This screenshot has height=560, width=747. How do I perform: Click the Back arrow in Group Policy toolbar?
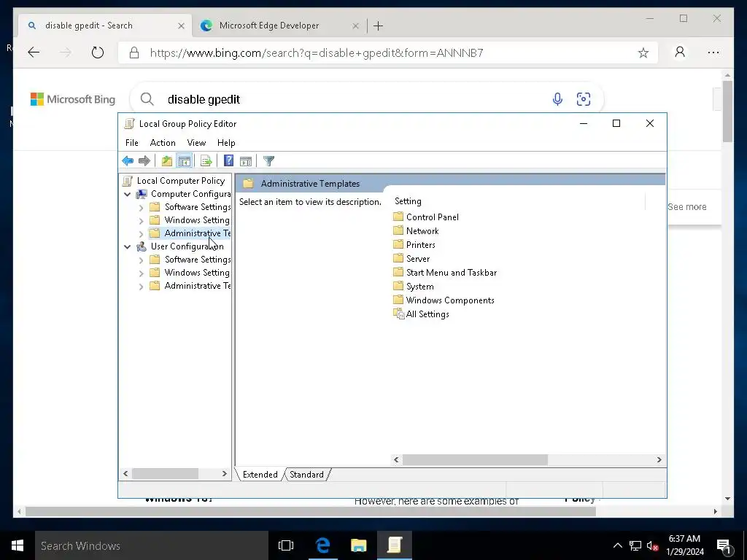128,161
